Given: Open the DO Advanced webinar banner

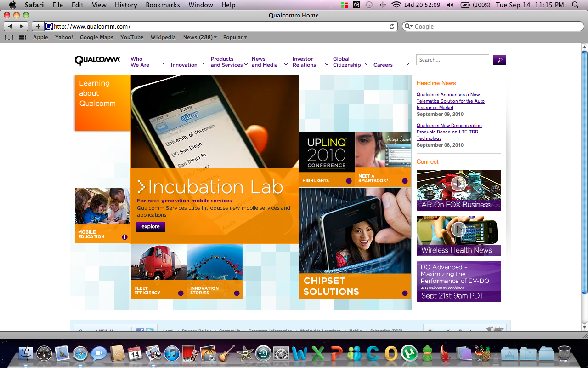Looking at the screenshot, I should 459,282.
